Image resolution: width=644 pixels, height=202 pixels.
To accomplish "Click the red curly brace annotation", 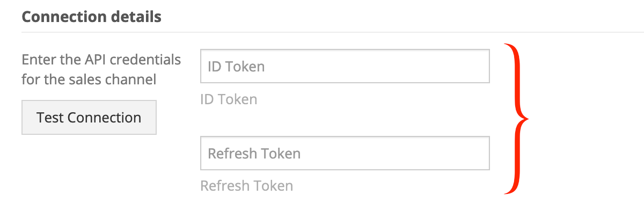I will (516, 118).
